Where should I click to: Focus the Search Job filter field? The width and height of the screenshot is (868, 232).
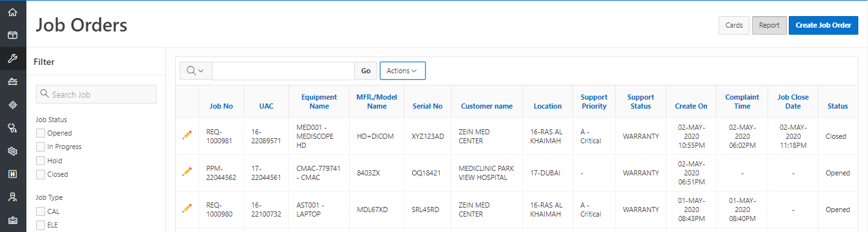[96, 94]
